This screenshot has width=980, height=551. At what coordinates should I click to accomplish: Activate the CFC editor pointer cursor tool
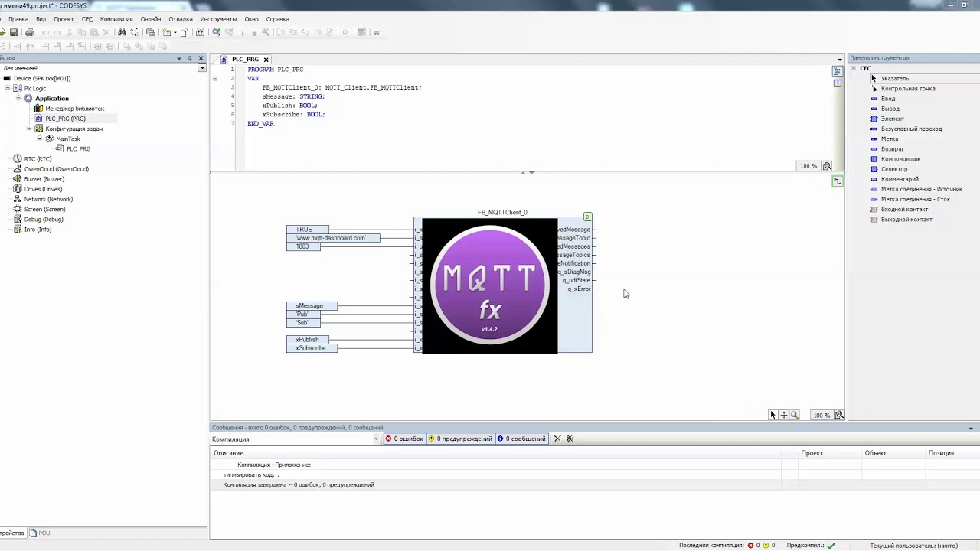point(773,415)
